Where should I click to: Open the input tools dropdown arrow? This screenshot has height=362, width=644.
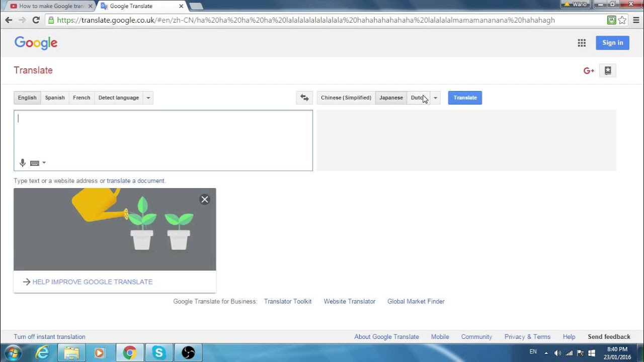44,163
